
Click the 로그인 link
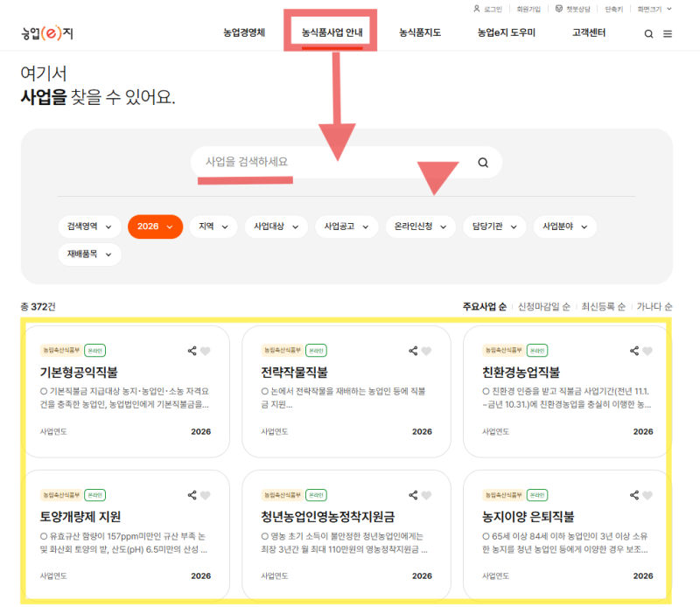point(488,9)
